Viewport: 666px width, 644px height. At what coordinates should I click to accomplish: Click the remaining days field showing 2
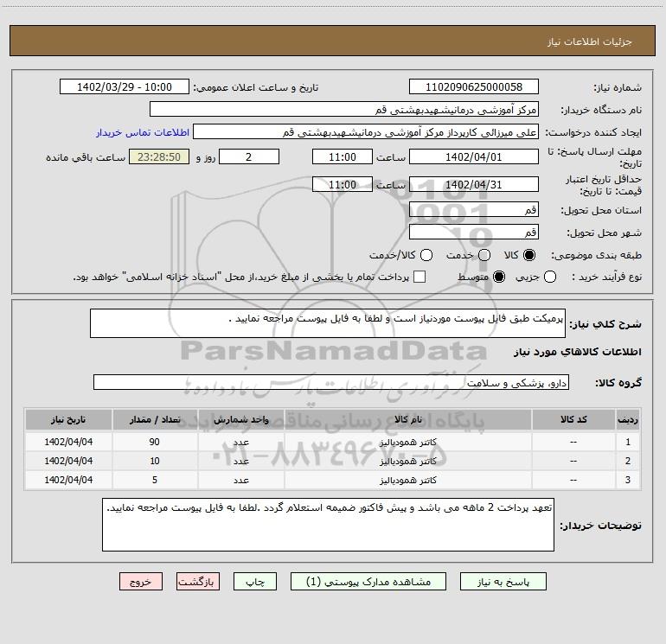click(249, 156)
